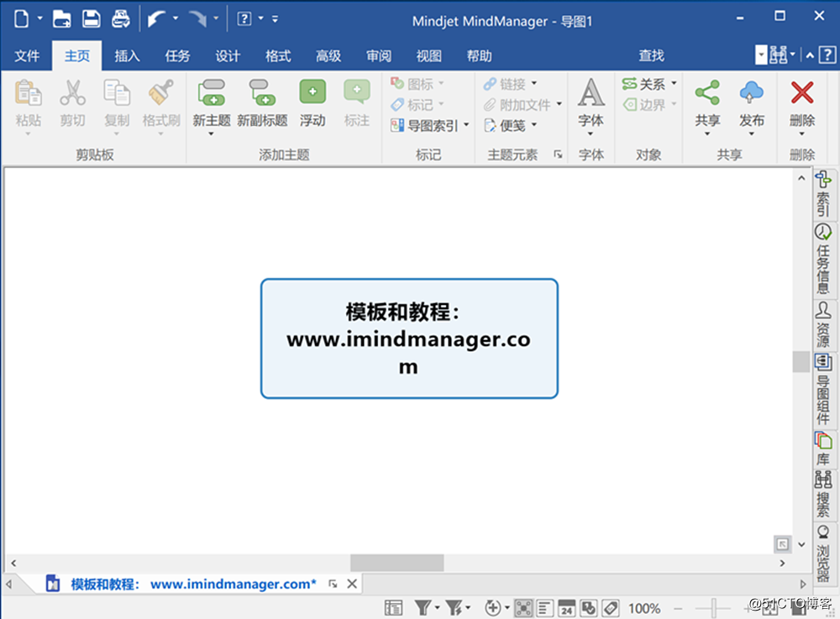Click the 100% zoom level text

[x=644, y=608]
